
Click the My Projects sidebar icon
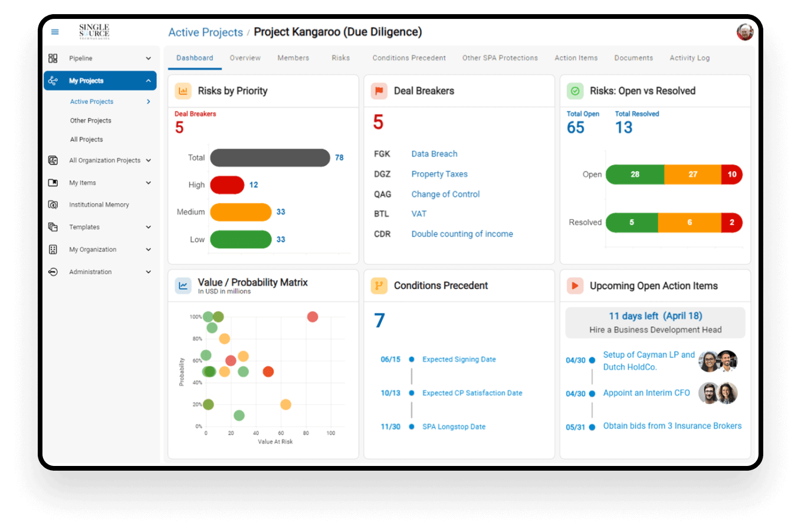[53, 81]
